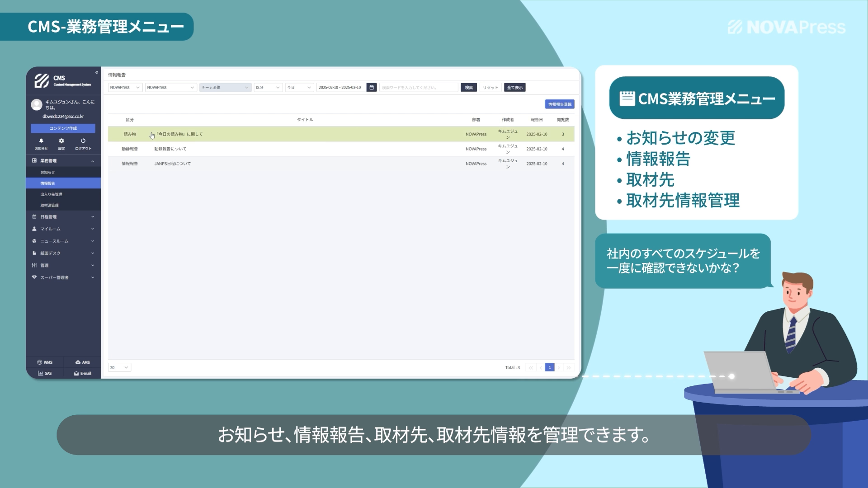Click the email dbwnd1234@ssc.co.kr
This screenshot has height=488, width=868.
[63, 117]
